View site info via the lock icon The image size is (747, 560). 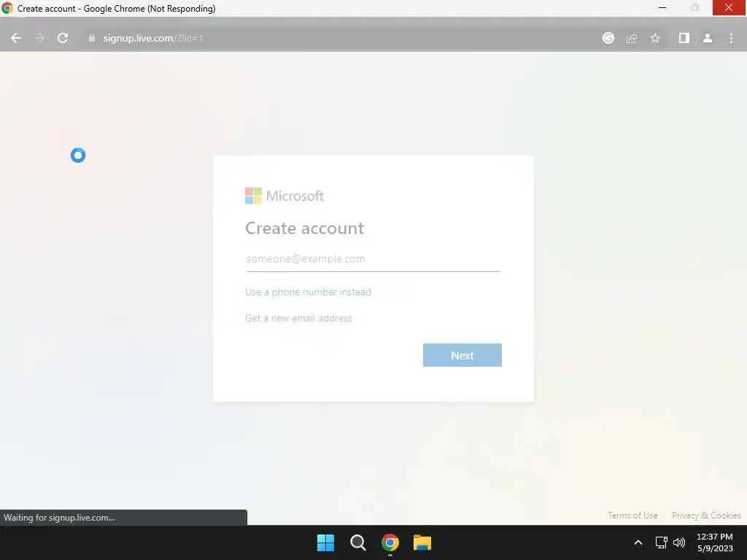pyautogui.click(x=91, y=38)
